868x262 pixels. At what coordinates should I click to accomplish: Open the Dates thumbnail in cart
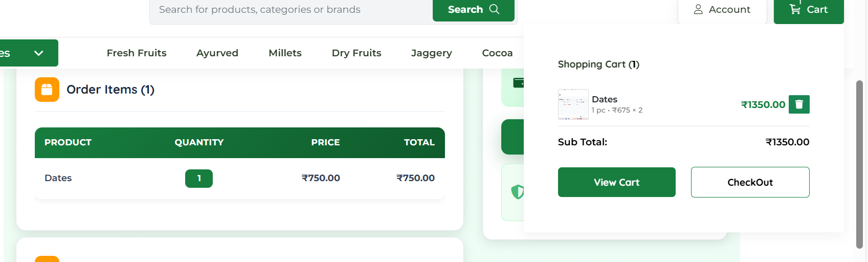[x=573, y=104]
